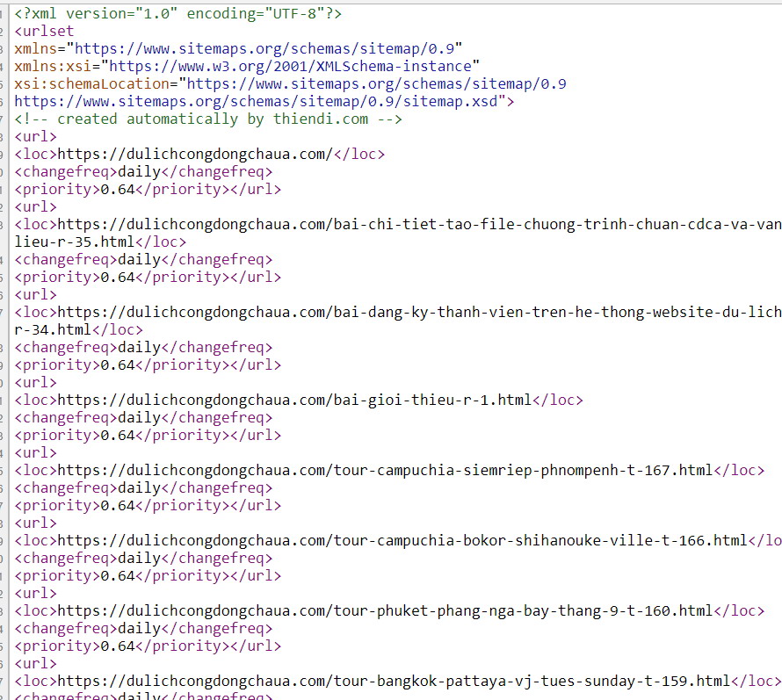Click the tour-campuchia-siemriep-phnompenh URL
Viewport: 782px width, 700px height.
click(386, 470)
